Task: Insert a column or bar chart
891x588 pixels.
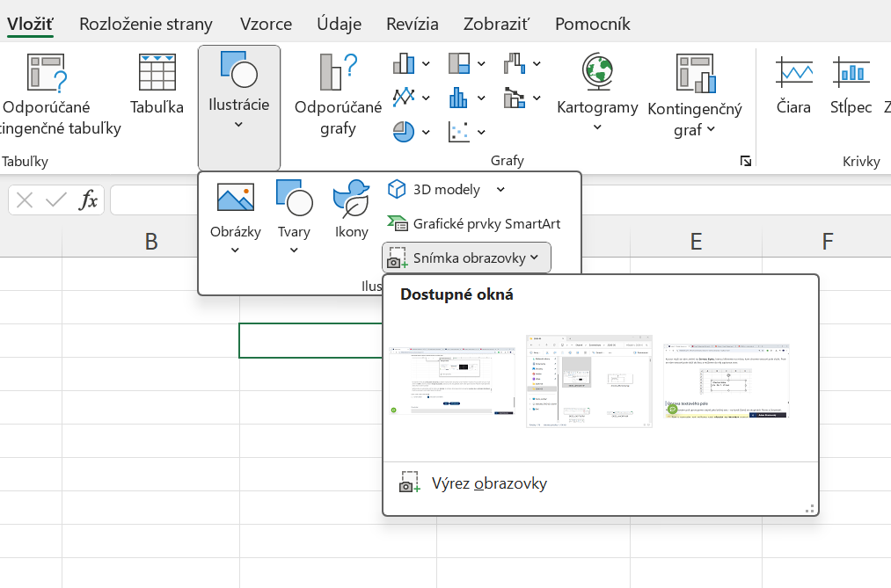Action: click(x=404, y=63)
